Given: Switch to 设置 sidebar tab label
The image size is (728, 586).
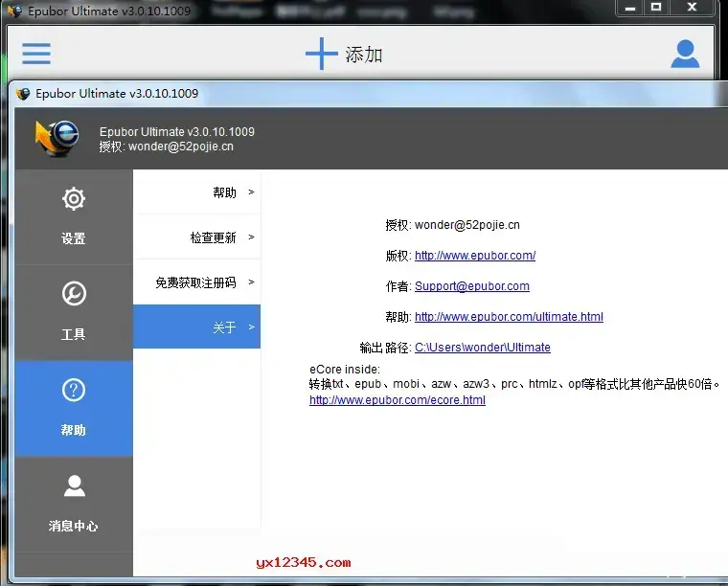Looking at the screenshot, I should click(x=74, y=238).
